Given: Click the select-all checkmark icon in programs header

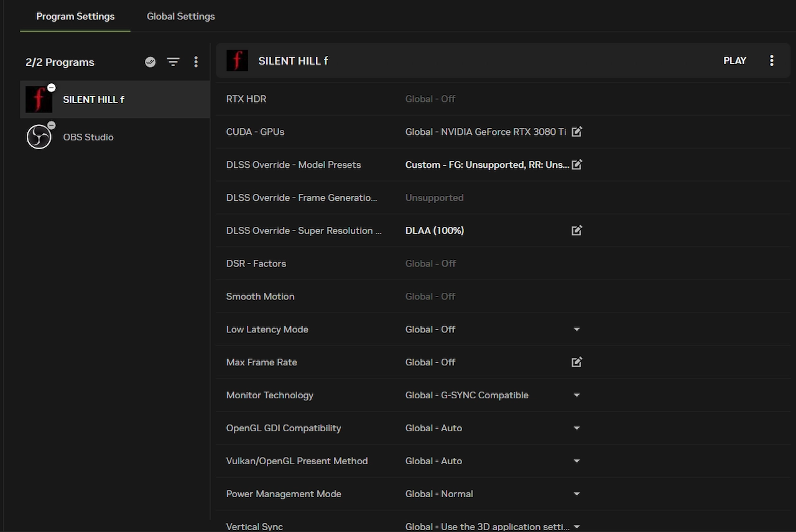Looking at the screenshot, I should (x=150, y=62).
